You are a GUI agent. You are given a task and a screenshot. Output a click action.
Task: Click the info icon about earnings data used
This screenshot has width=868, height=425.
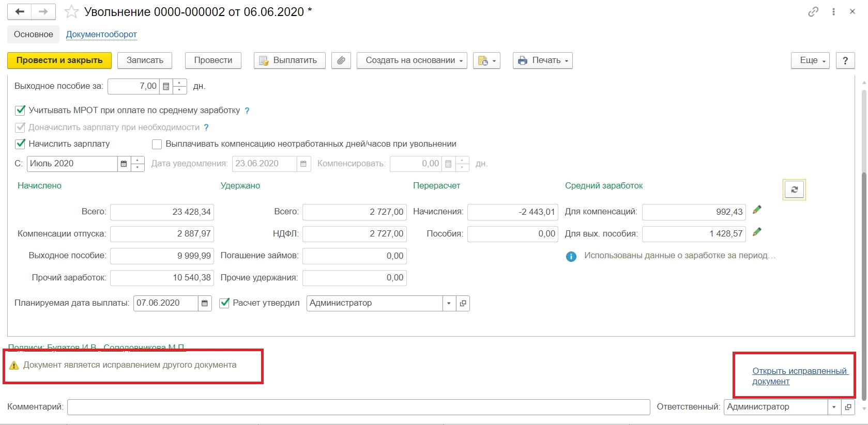571,256
